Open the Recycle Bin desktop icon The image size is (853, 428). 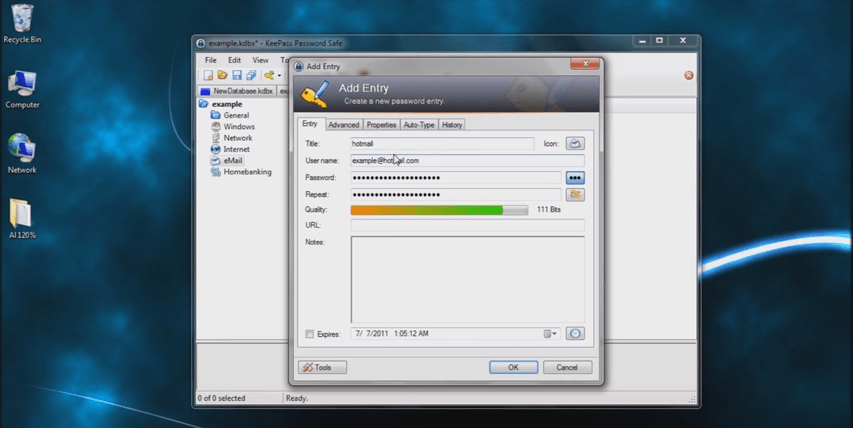click(x=22, y=24)
